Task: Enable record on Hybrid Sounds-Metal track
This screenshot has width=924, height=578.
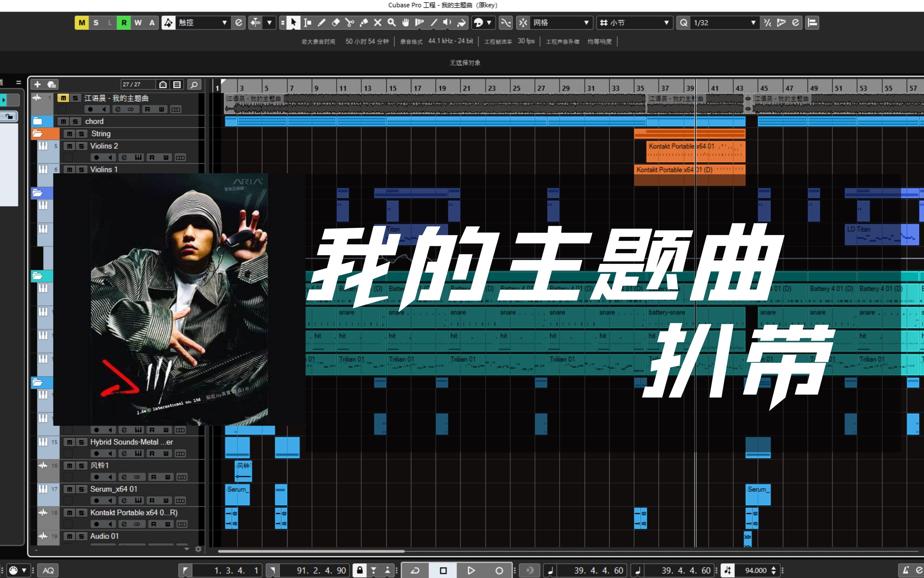Action: pyautogui.click(x=97, y=453)
